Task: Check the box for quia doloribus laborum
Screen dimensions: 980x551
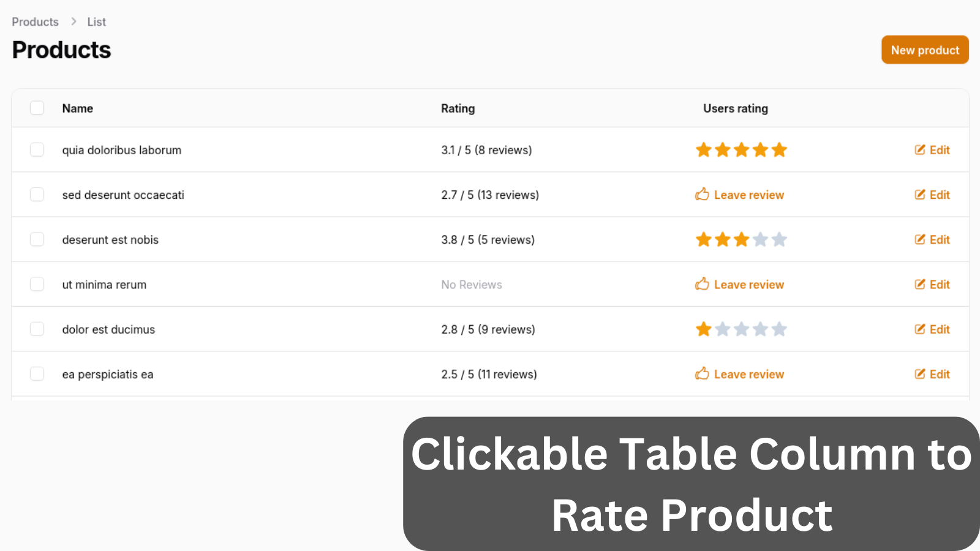Action: point(37,150)
